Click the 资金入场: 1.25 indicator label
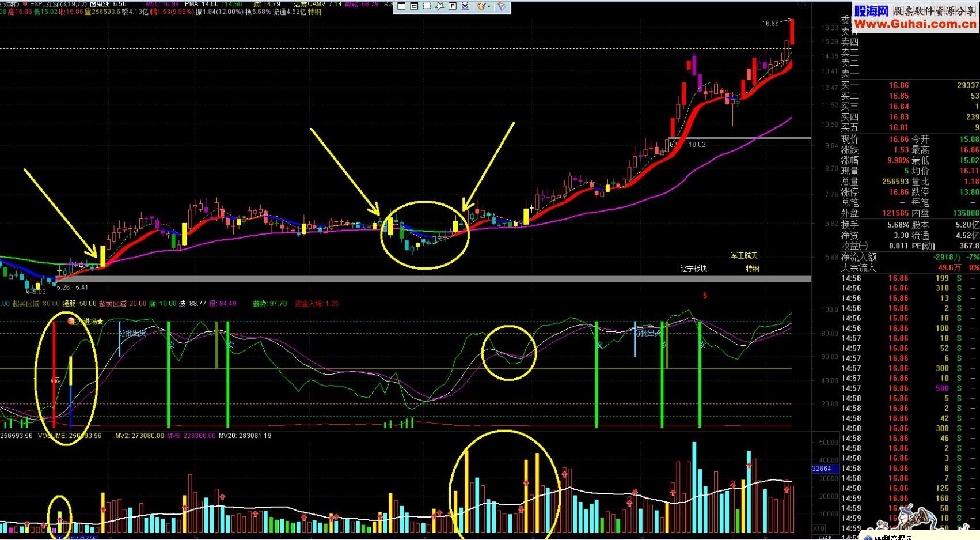The width and height of the screenshot is (980, 540). 317,304
